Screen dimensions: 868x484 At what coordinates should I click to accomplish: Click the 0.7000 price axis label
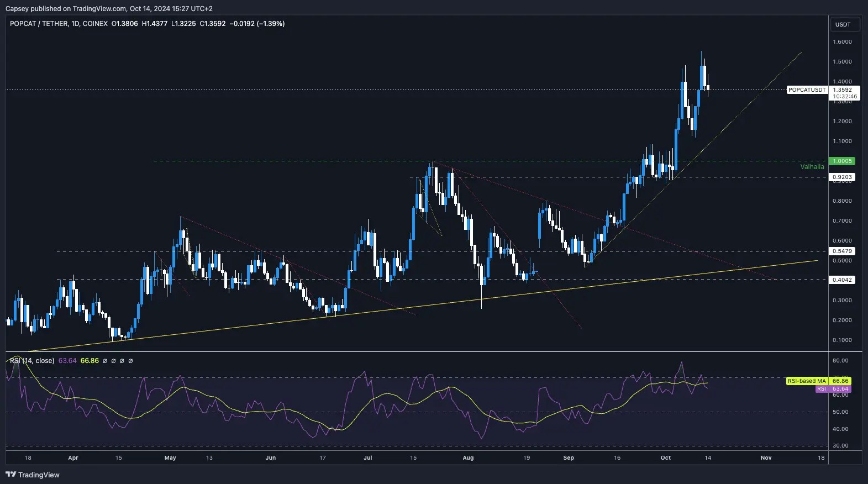[843, 221]
